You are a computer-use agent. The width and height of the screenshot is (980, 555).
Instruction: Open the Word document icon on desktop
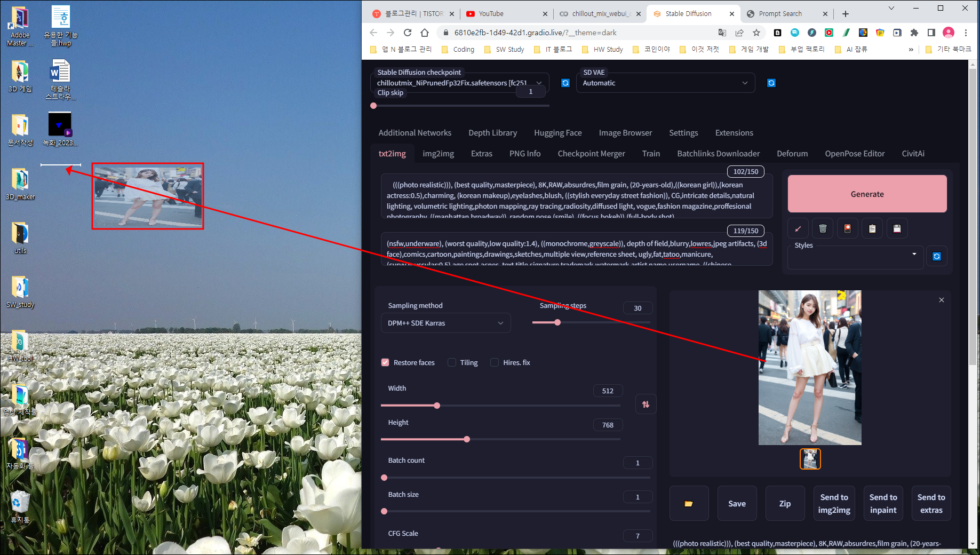60,80
